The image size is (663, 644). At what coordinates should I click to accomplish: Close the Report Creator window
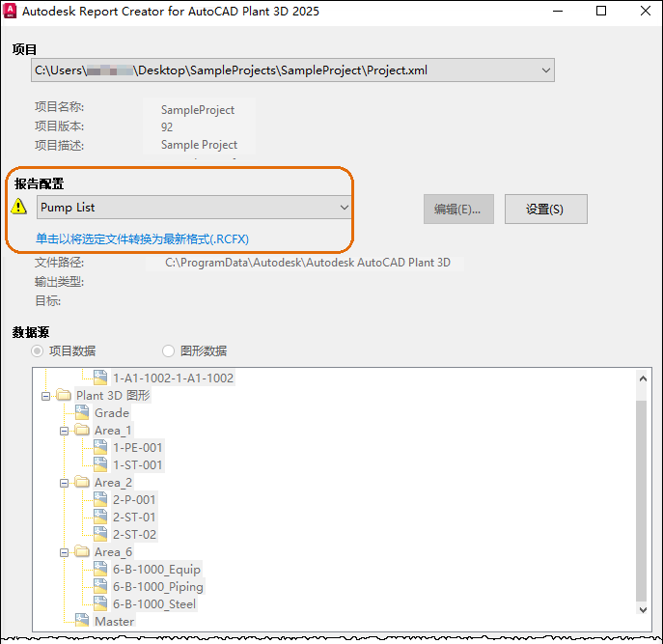[646, 11]
